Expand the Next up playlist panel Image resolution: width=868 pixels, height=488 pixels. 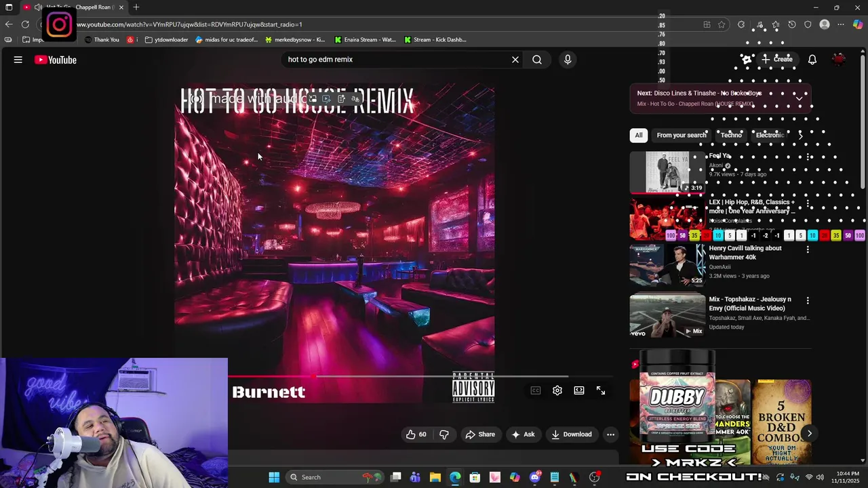click(x=800, y=98)
